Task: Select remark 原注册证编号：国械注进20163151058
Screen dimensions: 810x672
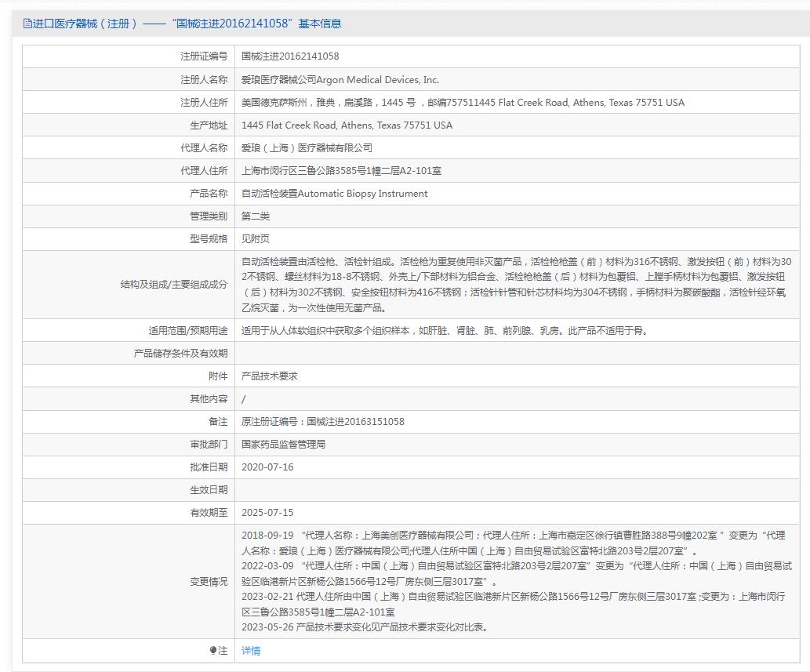Action: (323, 422)
